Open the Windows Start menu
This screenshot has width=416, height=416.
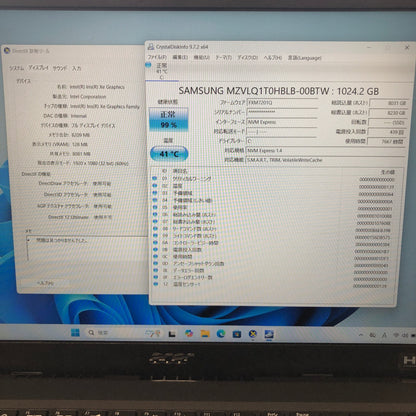75,332
